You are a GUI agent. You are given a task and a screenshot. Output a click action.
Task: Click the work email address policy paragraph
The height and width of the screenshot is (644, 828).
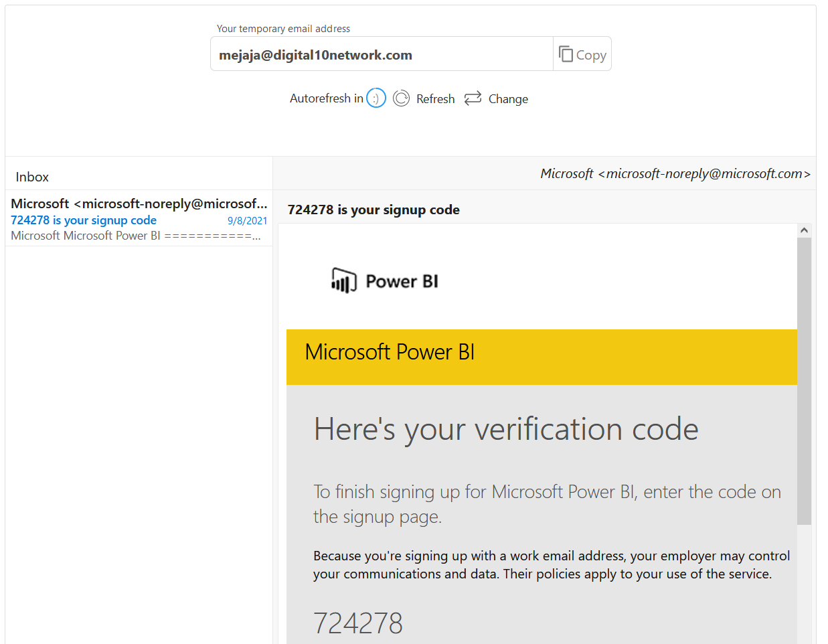pos(552,565)
